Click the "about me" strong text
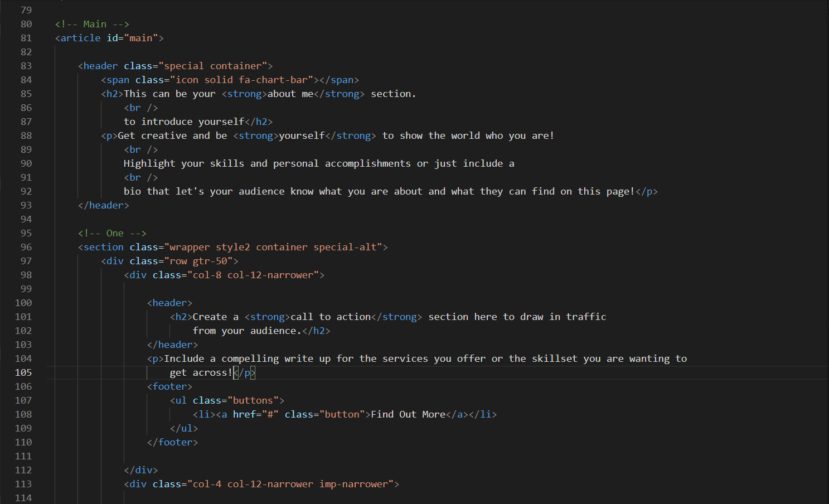The image size is (829, 504). pos(290,94)
